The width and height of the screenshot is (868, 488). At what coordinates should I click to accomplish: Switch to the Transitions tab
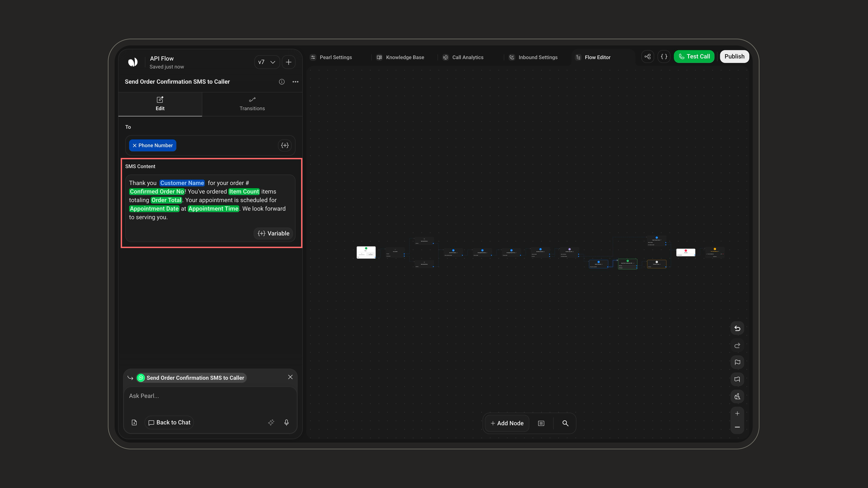252,104
